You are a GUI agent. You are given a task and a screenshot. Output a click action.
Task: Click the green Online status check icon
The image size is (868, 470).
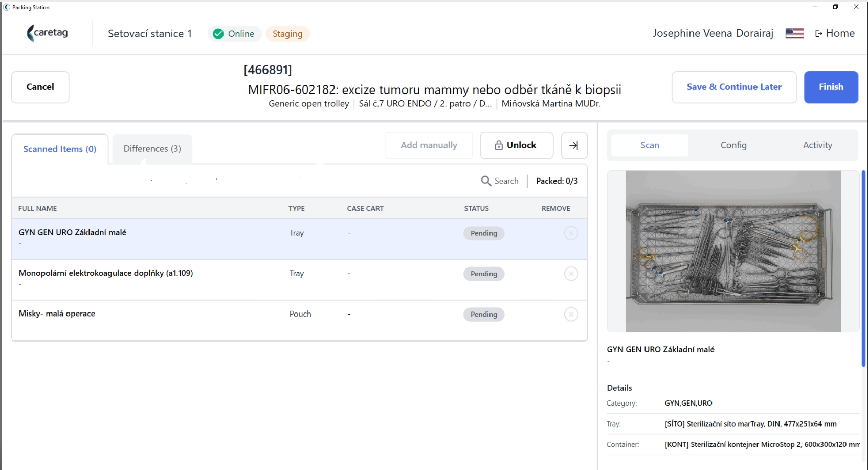tap(218, 34)
